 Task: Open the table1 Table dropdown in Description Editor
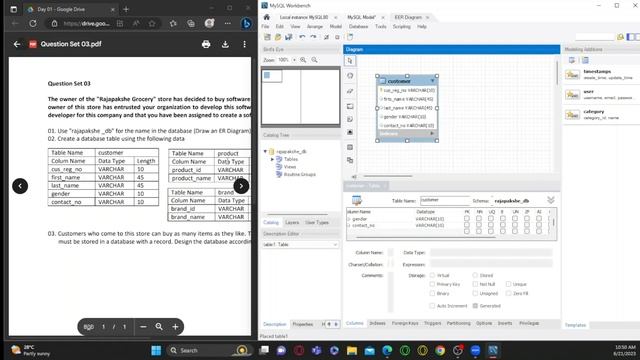[300, 244]
